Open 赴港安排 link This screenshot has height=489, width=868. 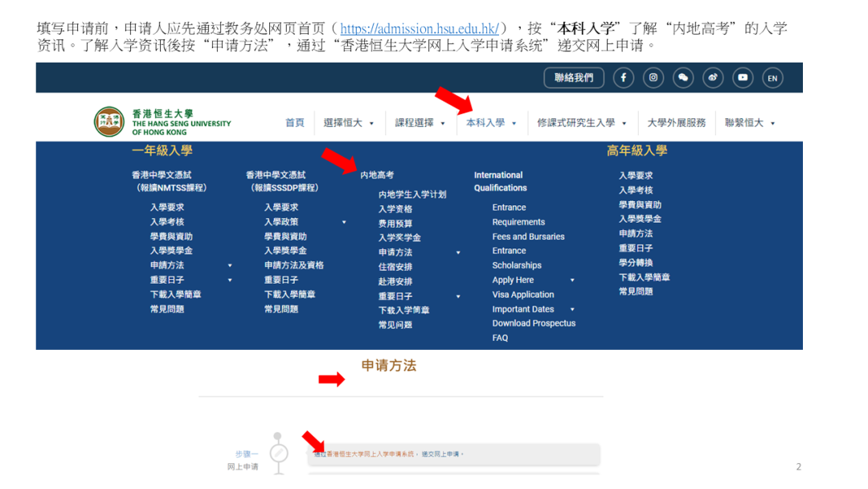[395, 281]
